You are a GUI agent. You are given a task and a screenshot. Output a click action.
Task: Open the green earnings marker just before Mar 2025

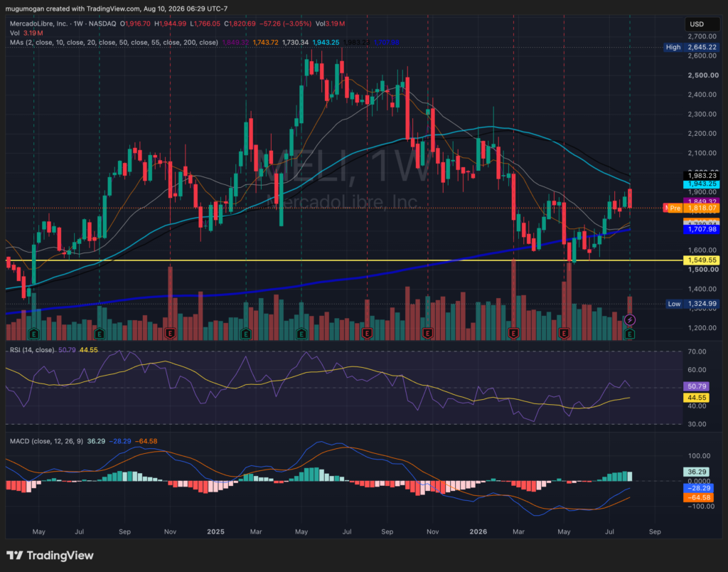click(x=246, y=333)
